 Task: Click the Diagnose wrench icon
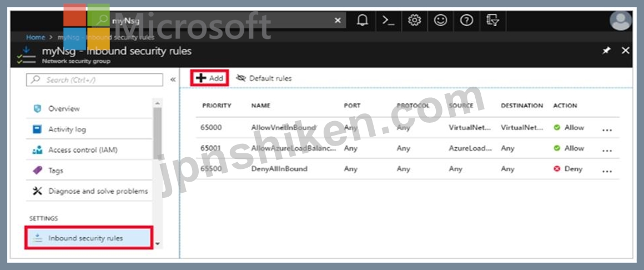(37, 191)
